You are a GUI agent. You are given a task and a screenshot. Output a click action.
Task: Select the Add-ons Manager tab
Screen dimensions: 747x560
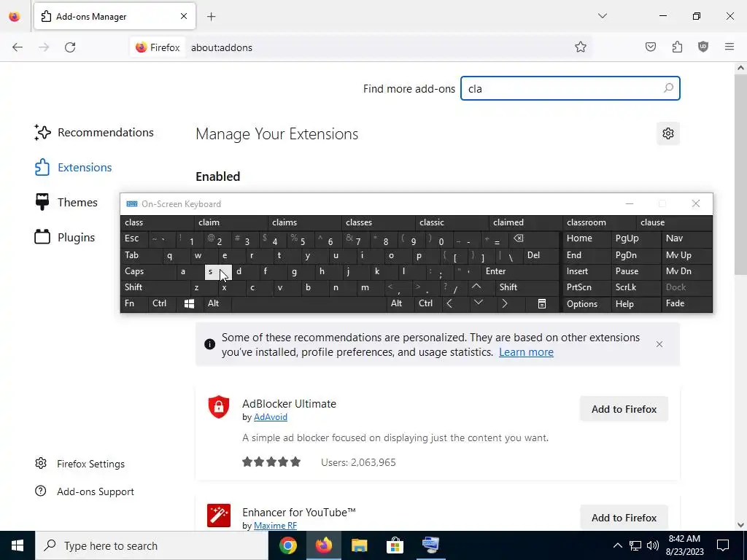pos(115,17)
